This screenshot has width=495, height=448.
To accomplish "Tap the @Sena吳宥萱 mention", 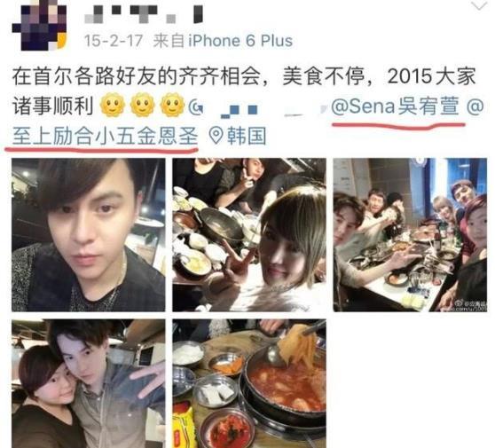I will pyautogui.click(x=395, y=106).
